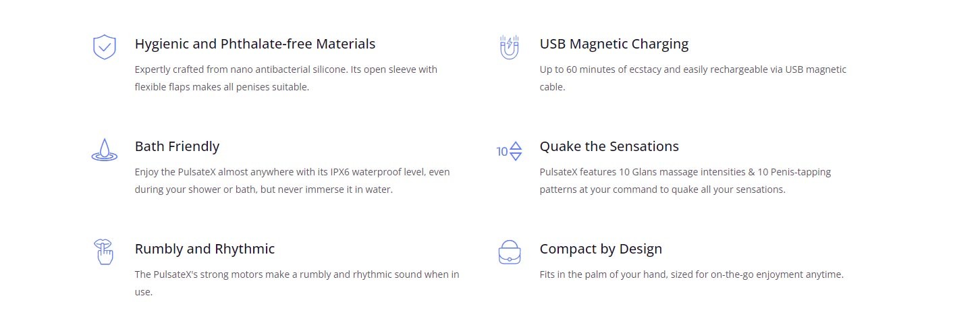The width and height of the screenshot is (980, 323).
Task: Click the water droplet ripple icon
Action: 104,150
